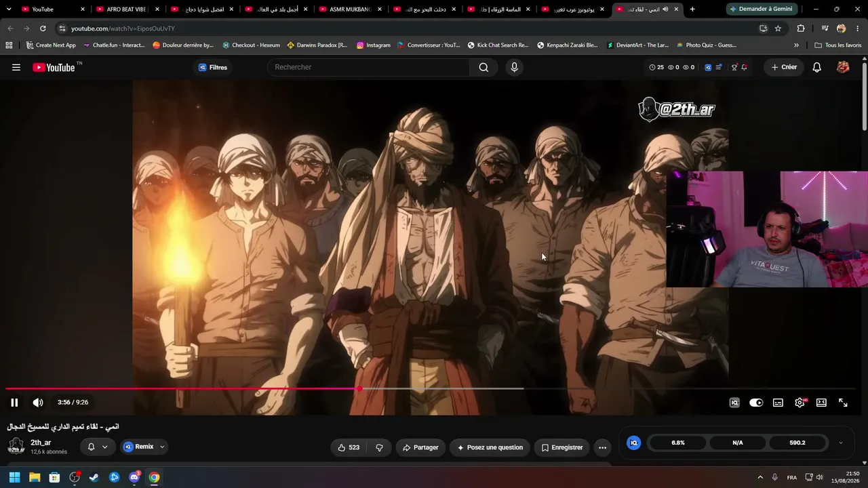Share the video via Partager
The height and width of the screenshot is (488, 868).
click(420, 447)
